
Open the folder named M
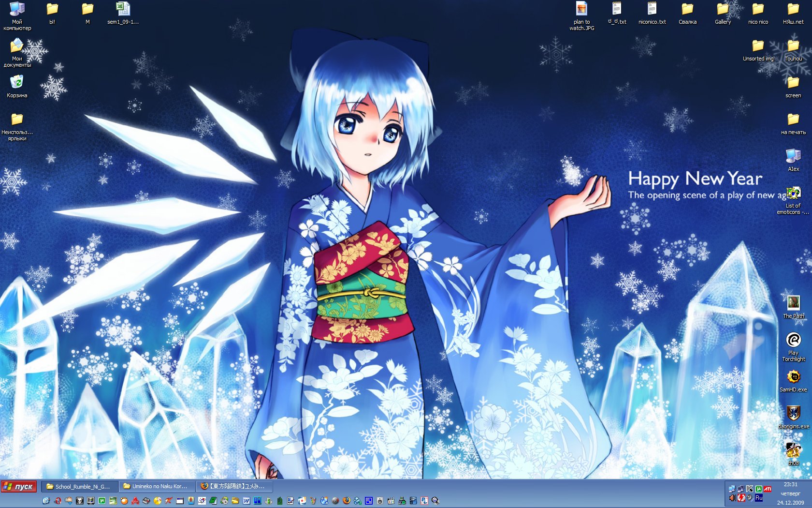(87, 14)
